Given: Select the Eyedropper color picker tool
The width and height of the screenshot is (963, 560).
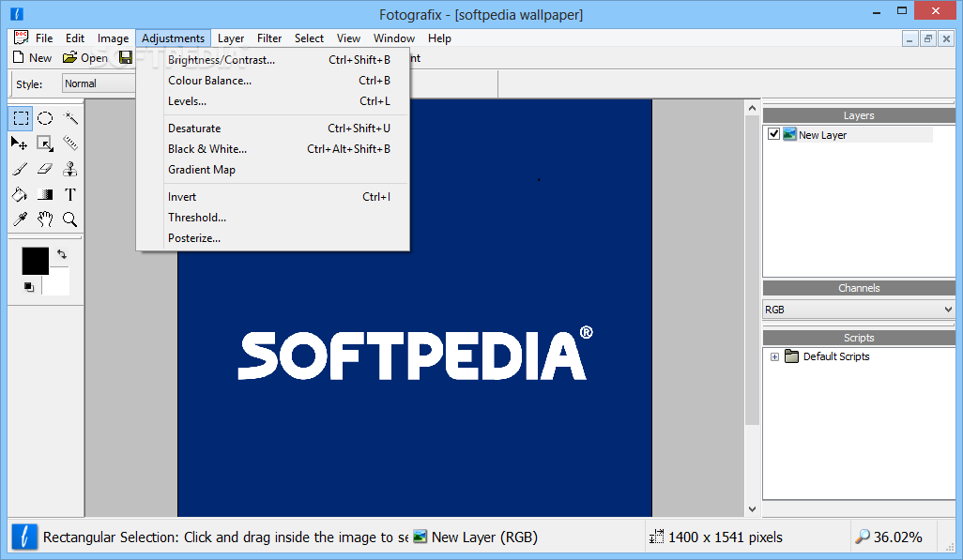Looking at the screenshot, I should [21, 219].
